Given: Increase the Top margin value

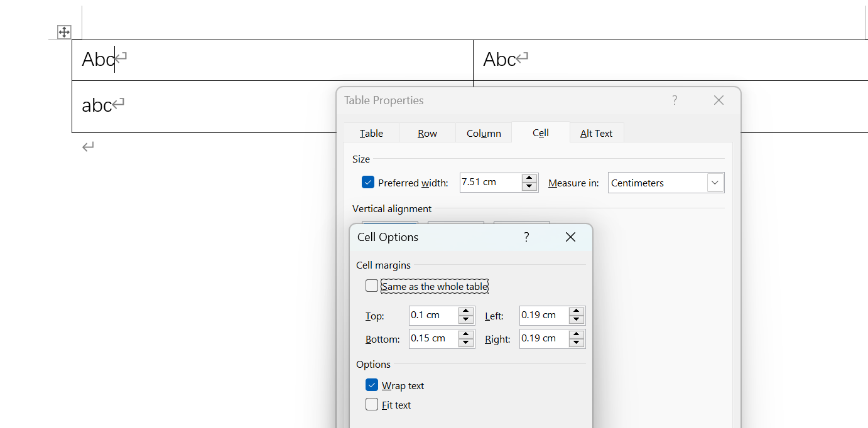Looking at the screenshot, I should pyautogui.click(x=466, y=311).
